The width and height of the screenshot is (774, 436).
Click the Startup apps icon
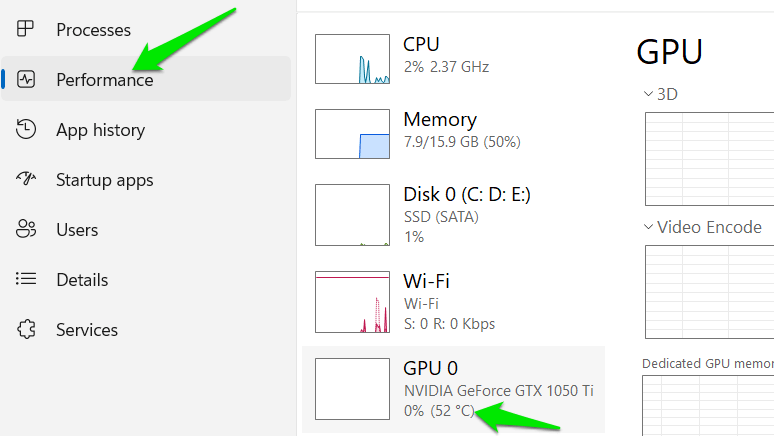coord(27,180)
